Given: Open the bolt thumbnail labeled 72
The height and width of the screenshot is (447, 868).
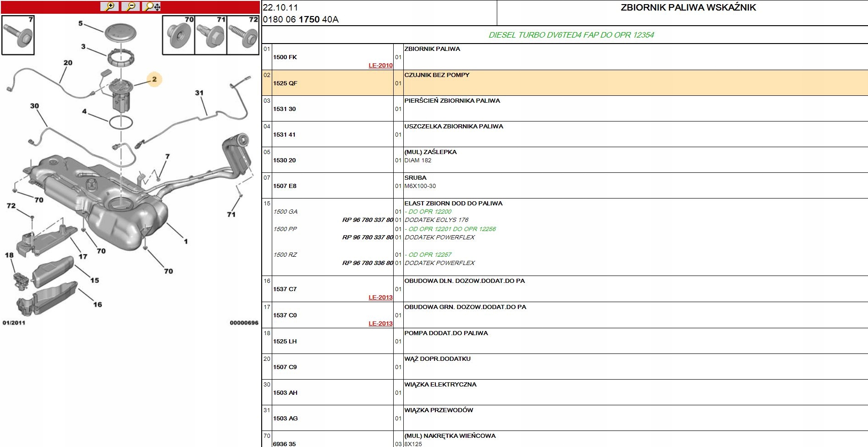Looking at the screenshot, I should [x=243, y=35].
